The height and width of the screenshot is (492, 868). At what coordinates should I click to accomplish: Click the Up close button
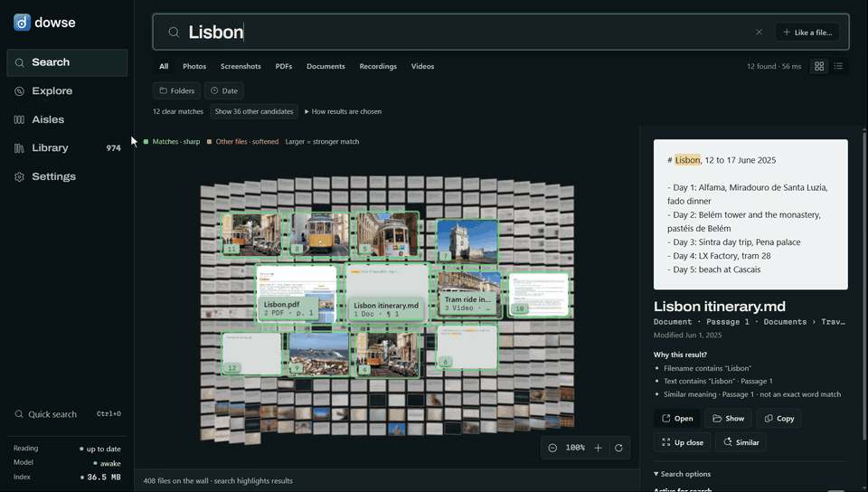point(682,442)
